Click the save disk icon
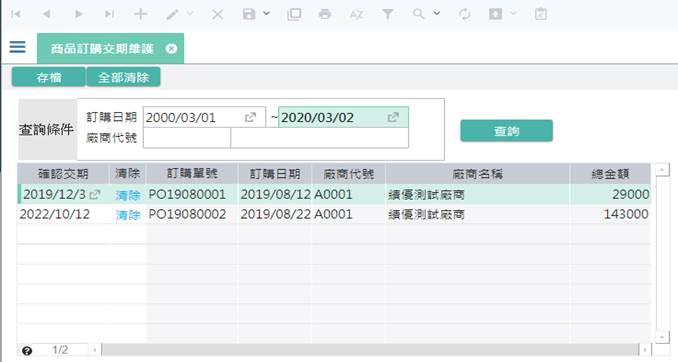This screenshot has height=362, width=678. 249,14
